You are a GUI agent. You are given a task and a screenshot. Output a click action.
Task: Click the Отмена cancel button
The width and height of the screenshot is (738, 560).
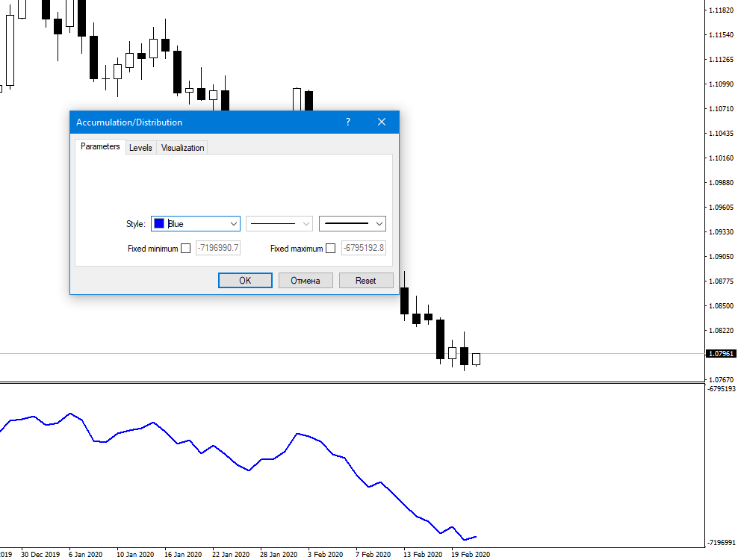(x=306, y=281)
